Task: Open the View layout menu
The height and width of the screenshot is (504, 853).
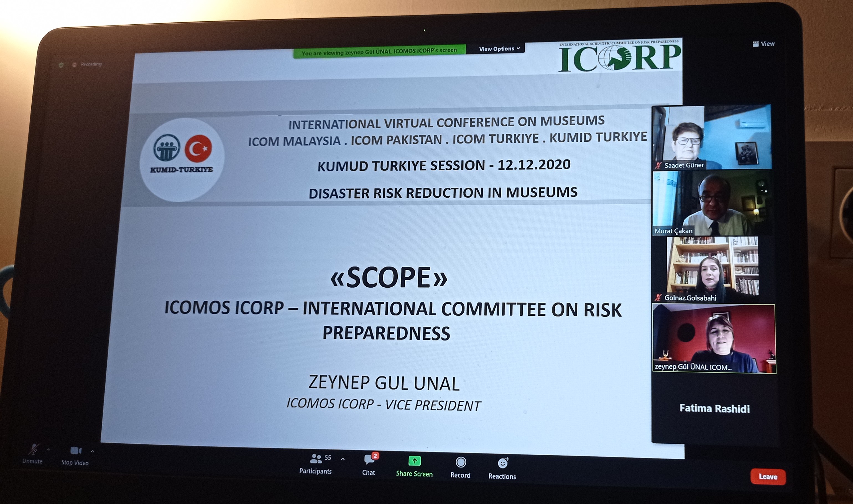Action: tap(763, 44)
